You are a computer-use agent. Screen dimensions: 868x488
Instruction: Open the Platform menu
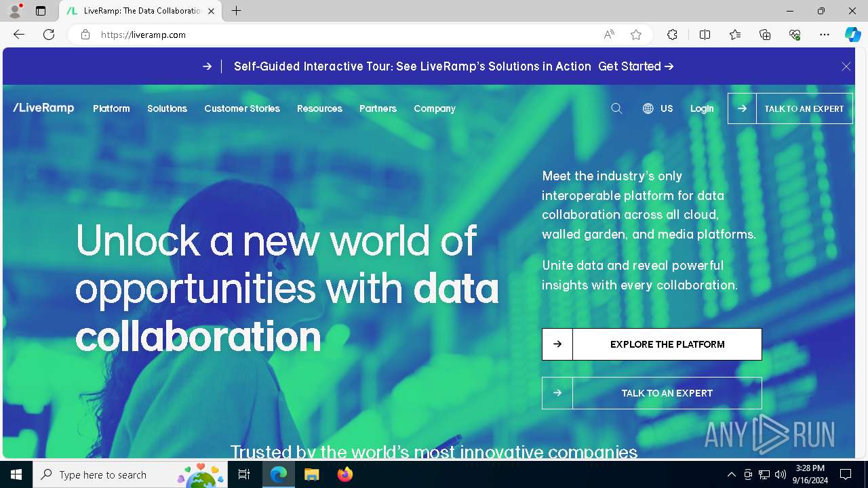[x=111, y=108]
